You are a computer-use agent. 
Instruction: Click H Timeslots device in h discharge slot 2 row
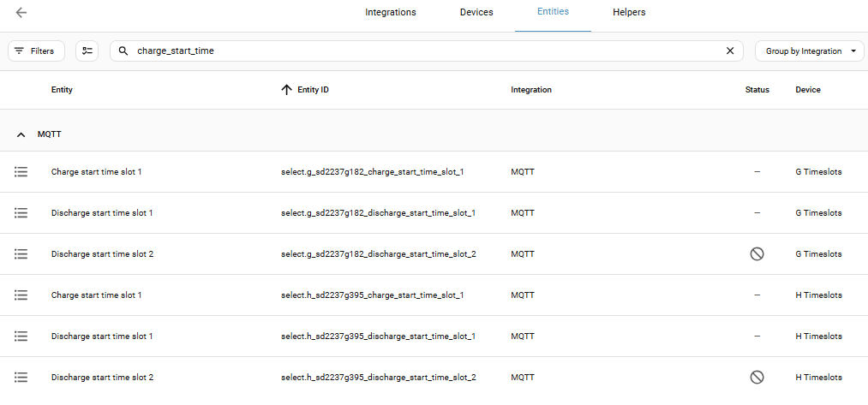[x=819, y=378]
